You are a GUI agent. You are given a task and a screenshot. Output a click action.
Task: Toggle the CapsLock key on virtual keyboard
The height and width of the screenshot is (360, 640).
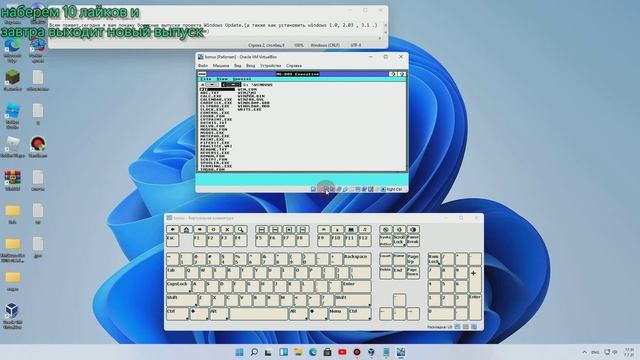(178, 286)
